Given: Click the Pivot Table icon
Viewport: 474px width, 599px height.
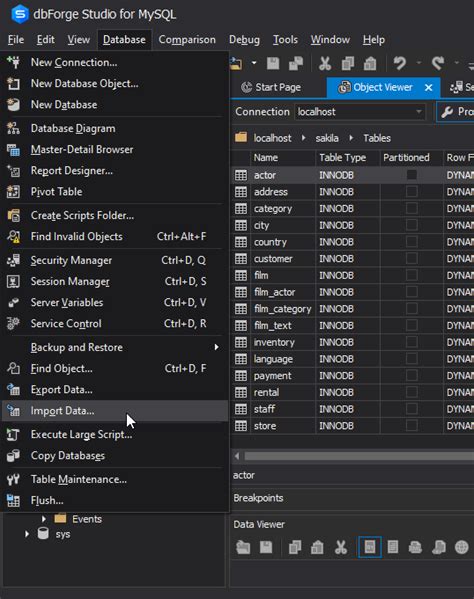Looking at the screenshot, I should coord(13,192).
